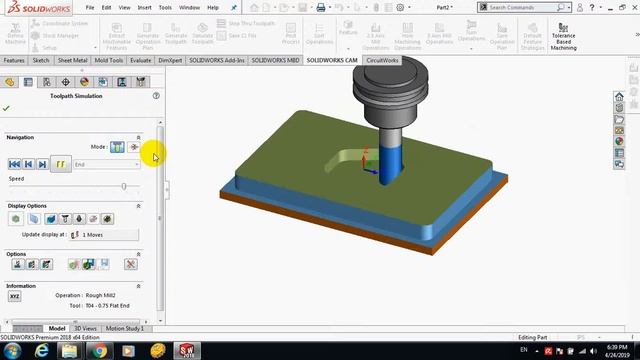Open the File menu
The width and height of the screenshot is (640, 360).
tap(90, 8)
